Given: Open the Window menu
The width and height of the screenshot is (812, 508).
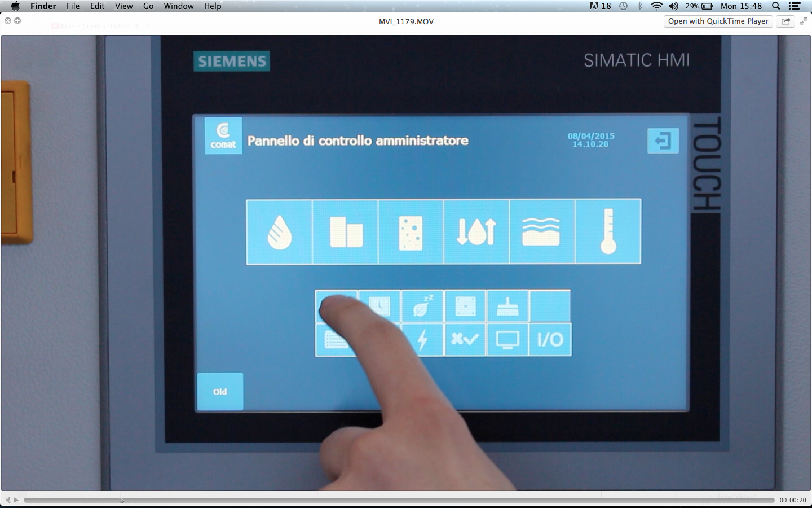Looking at the screenshot, I should pyautogui.click(x=179, y=6).
